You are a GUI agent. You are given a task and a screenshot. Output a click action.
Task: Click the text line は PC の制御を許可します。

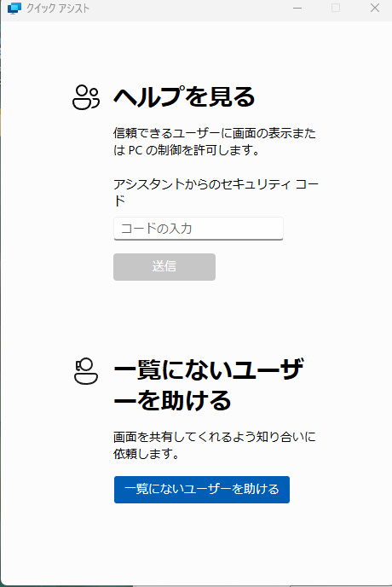[187, 150]
